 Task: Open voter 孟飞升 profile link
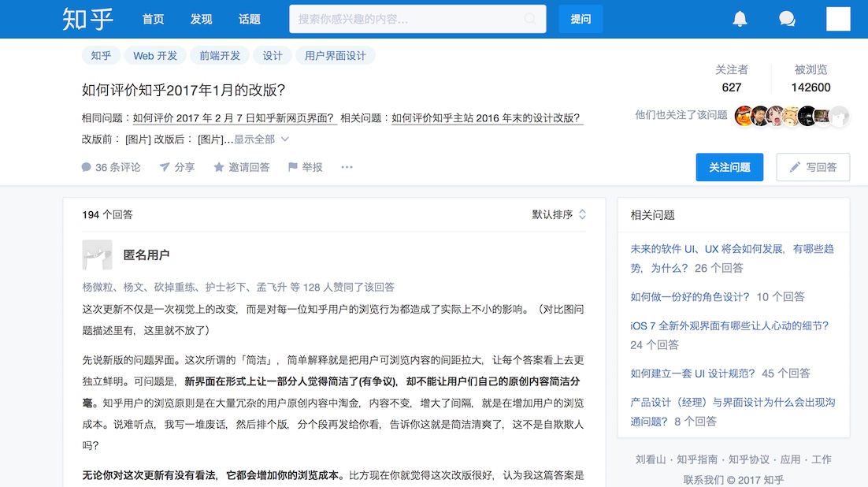[x=271, y=287]
